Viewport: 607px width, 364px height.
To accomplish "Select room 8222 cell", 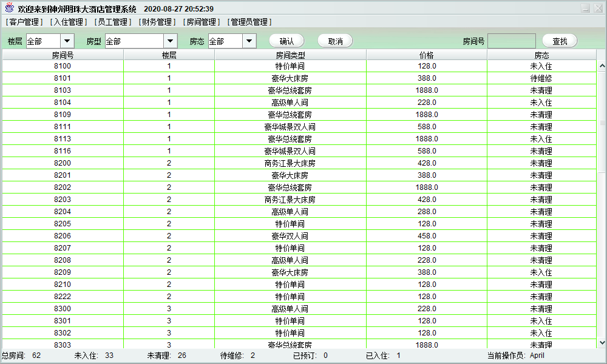I will coord(63,296).
